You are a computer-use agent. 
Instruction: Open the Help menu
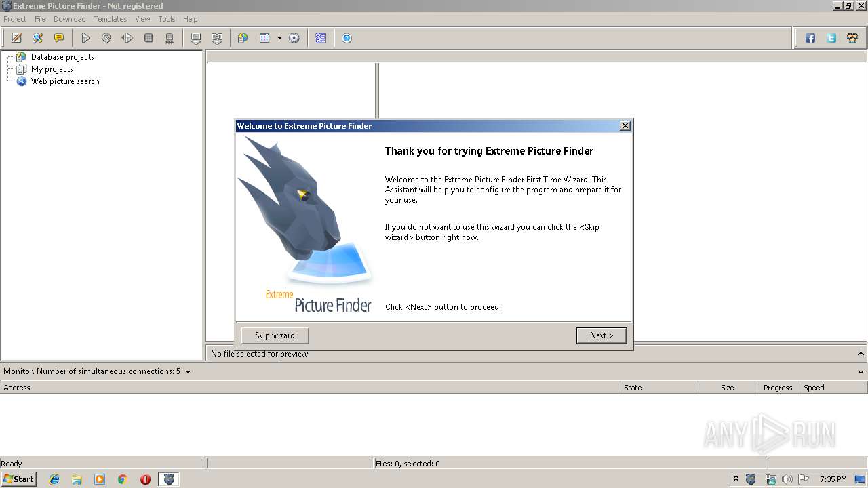coord(191,19)
